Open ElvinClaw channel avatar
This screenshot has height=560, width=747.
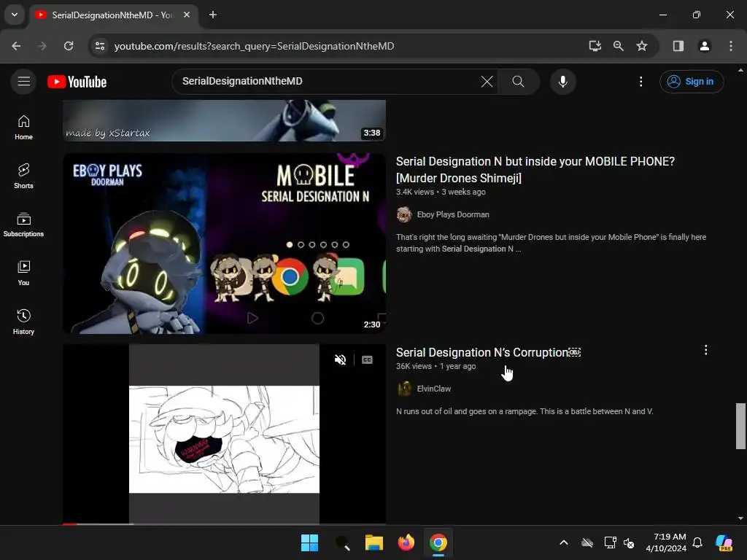[x=404, y=389]
